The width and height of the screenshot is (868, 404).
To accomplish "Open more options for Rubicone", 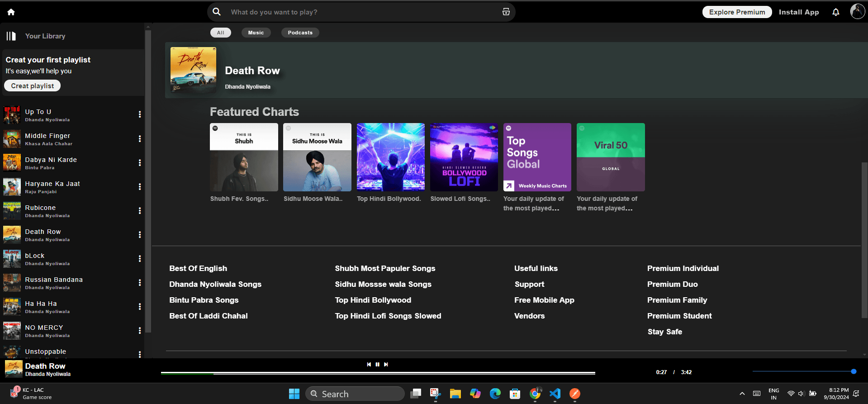I will coord(140,210).
